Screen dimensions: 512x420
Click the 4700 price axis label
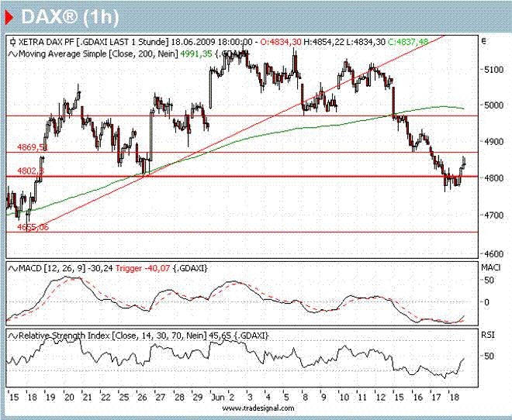(x=494, y=215)
